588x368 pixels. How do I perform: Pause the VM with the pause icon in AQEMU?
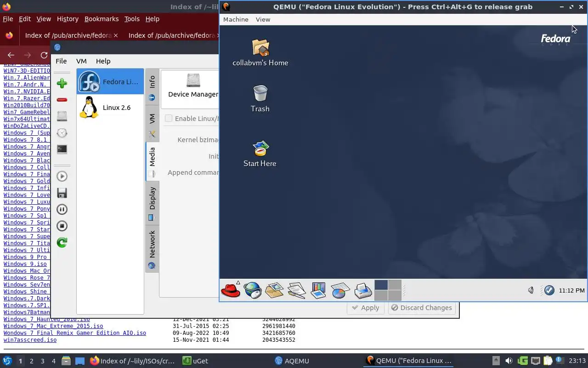pos(62,209)
